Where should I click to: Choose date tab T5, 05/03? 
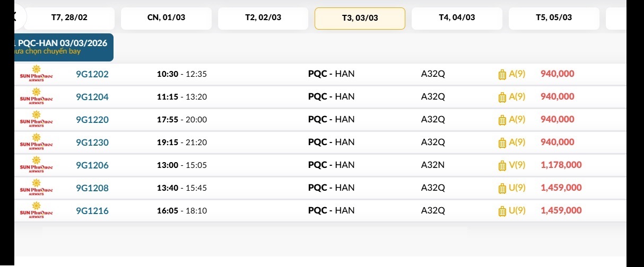click(x=554, y=18)
